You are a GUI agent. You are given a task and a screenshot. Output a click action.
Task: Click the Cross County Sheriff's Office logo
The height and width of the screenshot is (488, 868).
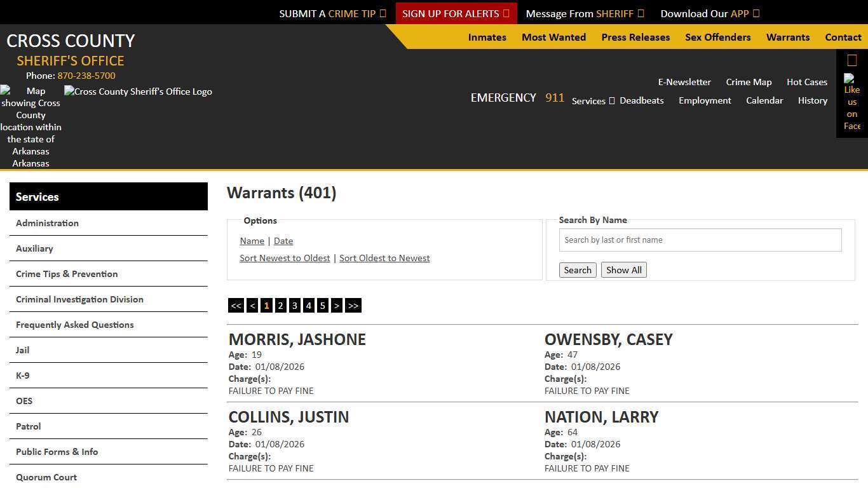(x=138, y=91)
